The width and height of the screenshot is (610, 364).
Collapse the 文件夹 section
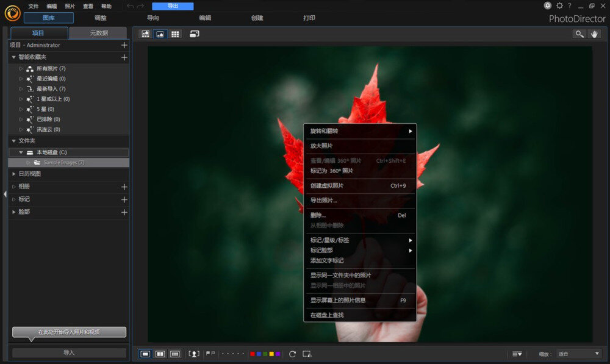click(x=13, y=141)
